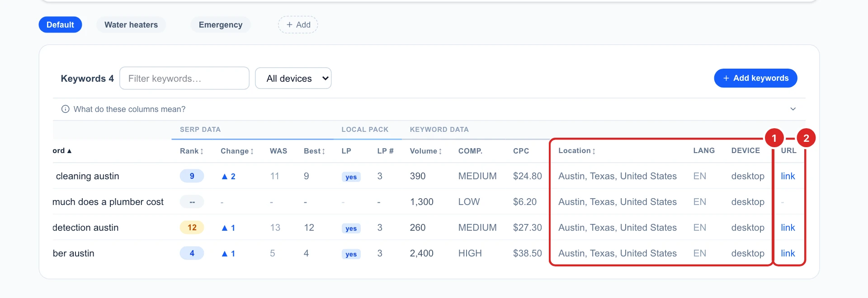Click the yes LP badge for detection austin
The height and width of the screenshot is (298, 868).
tap(351, 228)
